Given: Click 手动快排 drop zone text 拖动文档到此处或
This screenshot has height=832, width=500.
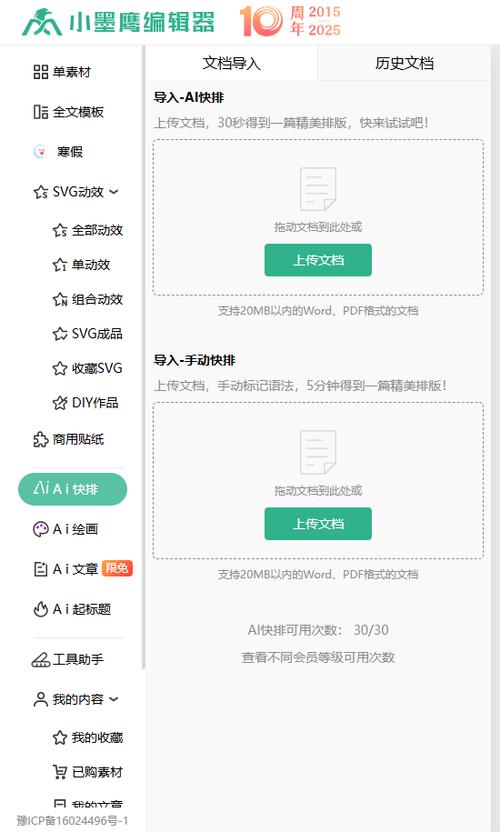Looking at the screenshot, I should (318, 491).
